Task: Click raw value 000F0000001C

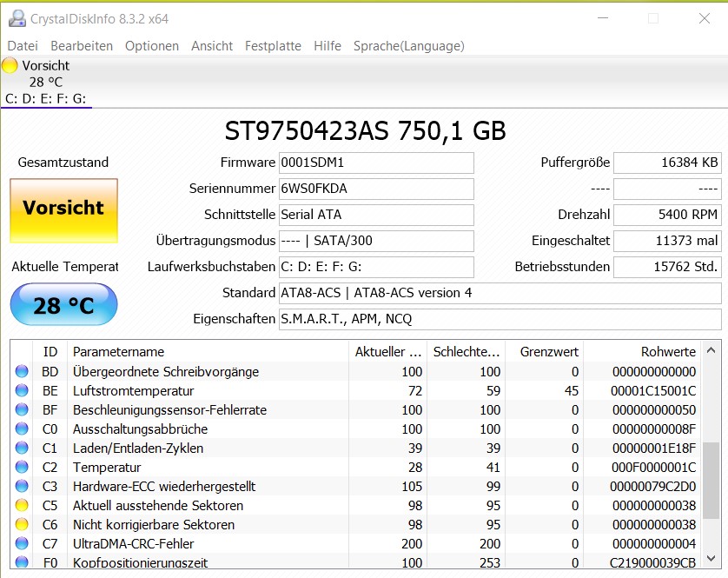Action: point(653,467)
